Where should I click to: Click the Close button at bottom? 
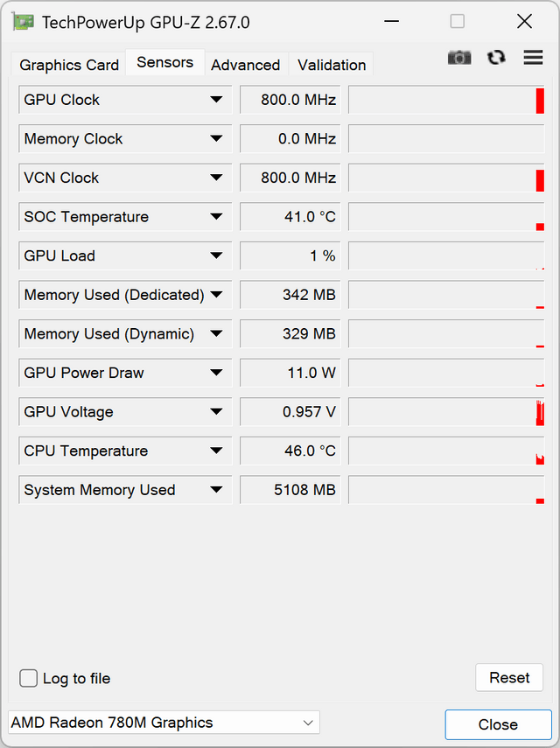497,724
